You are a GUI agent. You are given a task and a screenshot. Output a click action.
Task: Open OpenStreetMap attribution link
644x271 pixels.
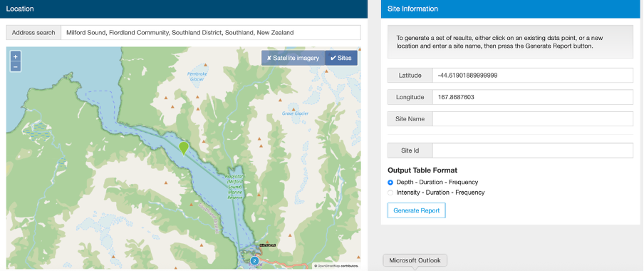[x=328, y=266]
